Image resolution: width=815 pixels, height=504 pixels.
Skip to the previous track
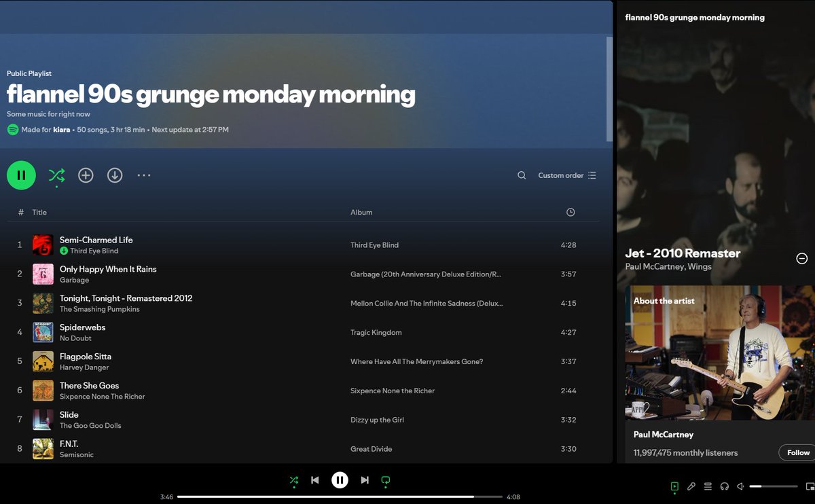(315, 480)
